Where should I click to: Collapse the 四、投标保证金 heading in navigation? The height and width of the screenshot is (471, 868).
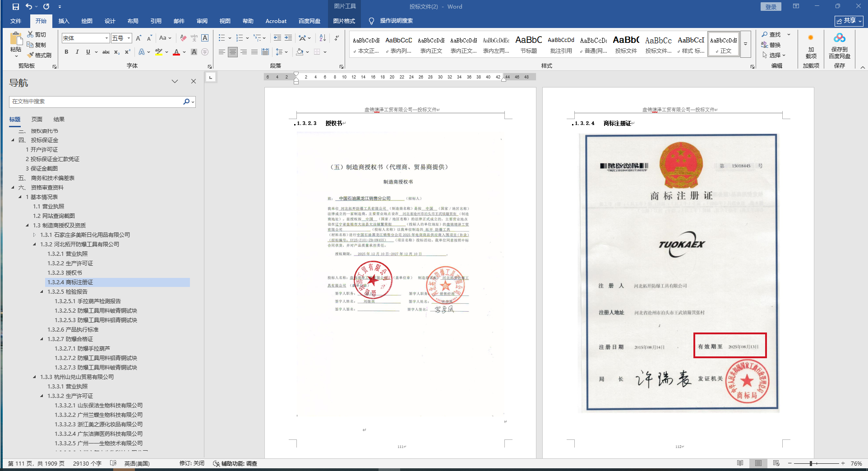coord(13,140)
